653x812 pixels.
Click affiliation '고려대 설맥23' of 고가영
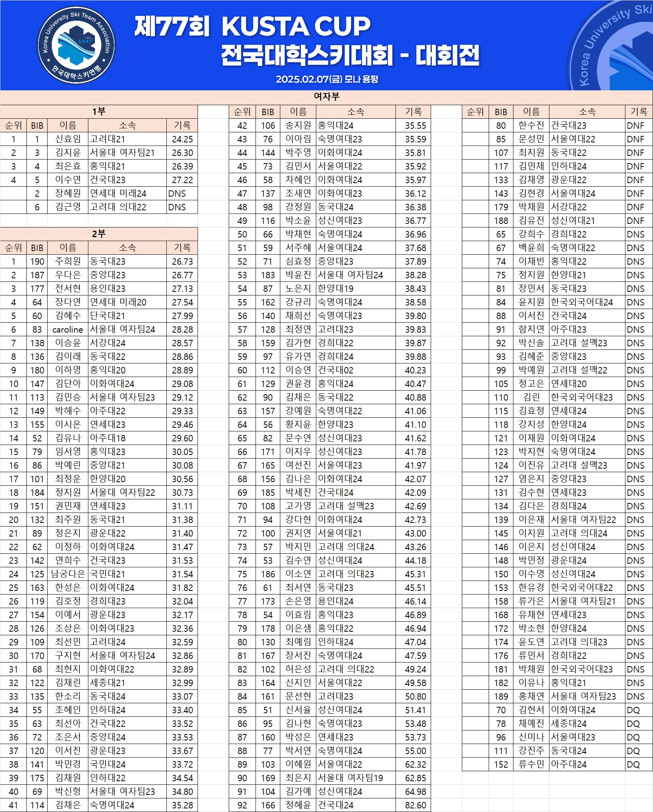click(x=356, y=506)
